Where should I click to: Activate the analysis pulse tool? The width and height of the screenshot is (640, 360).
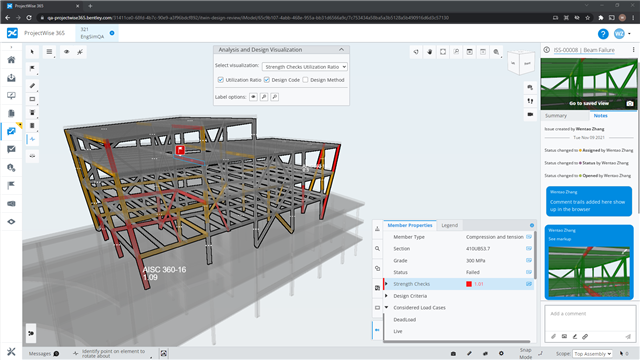[32, 139]
